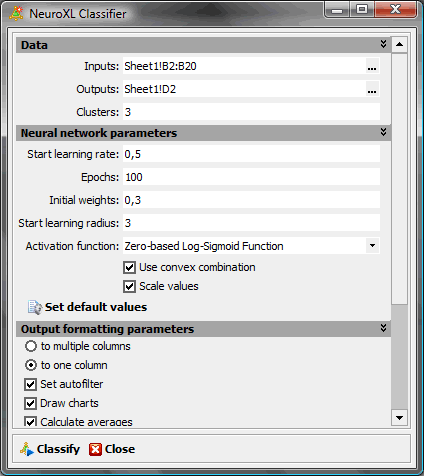
Task: Open Outputs range selector ellipsis button
Action: [372, 89]
